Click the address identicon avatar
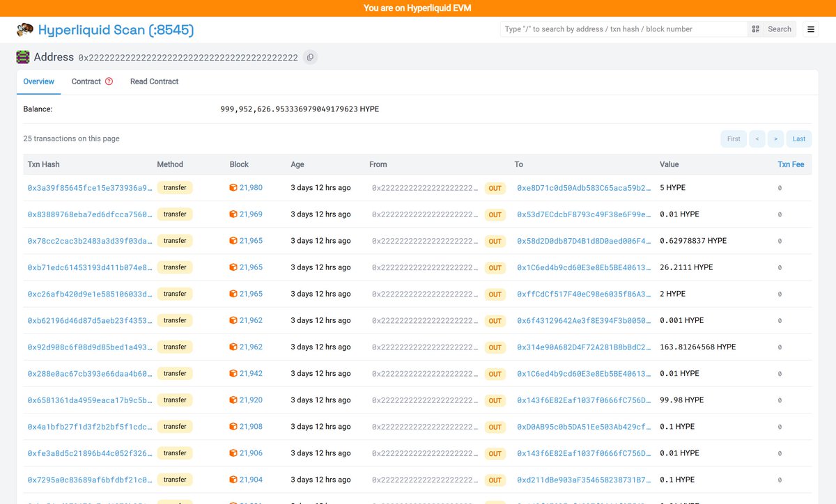Image resolution: width=836 pixels, height=504 pixels. click(x=24, y=56)
